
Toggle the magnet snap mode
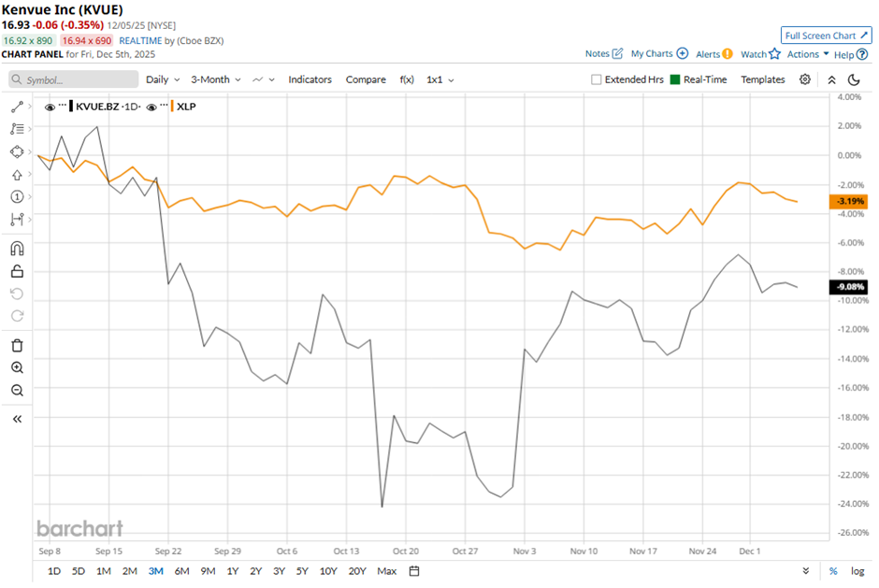click(x=17, y=249)
